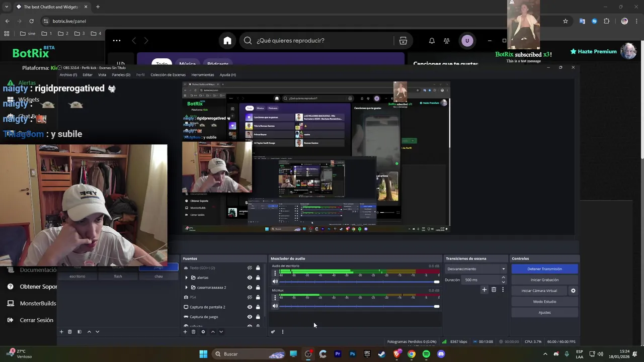Screen dimensions: 644x362
Task: Open source properties gear in Fuentes
Action: tap(203, 332)
